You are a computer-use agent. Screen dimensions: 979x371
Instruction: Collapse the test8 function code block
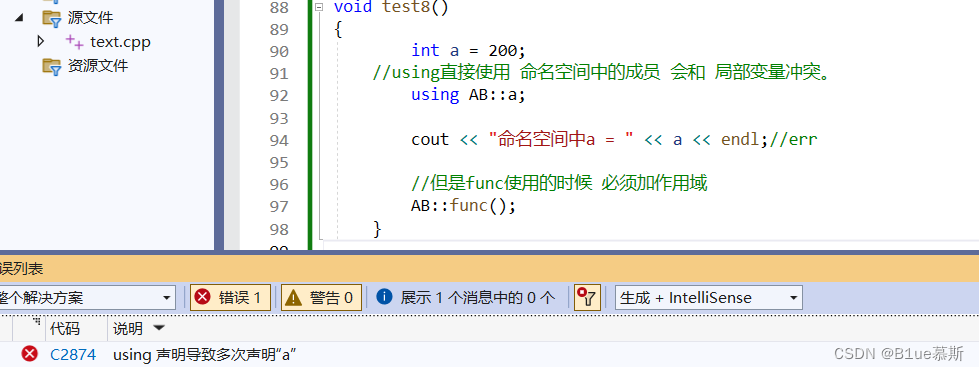(320, 7)
